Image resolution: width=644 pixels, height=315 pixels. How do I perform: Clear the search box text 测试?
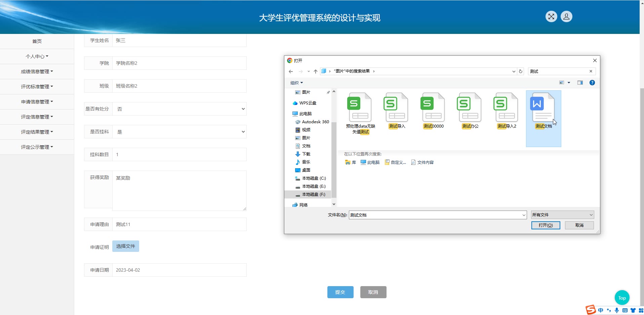pos(591,71)
